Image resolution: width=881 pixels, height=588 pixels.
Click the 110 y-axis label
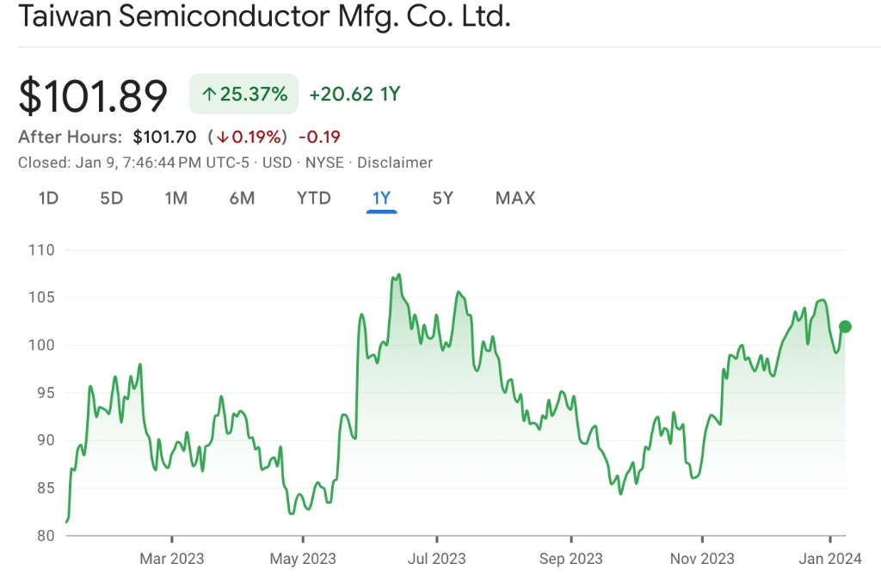pyautogui.click(x=41, y=250)
